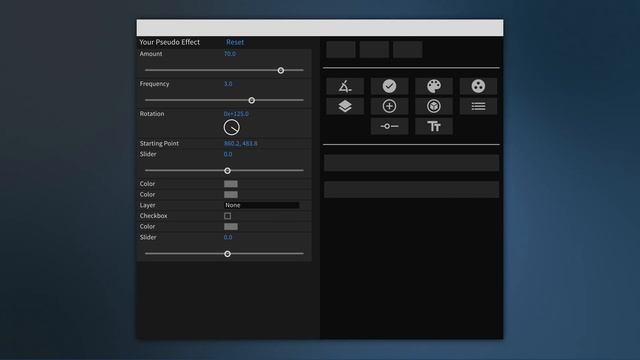Viewport: 640px width, 360px height.
Task: Click the 'Layer' property label
Action: (147, 205)
